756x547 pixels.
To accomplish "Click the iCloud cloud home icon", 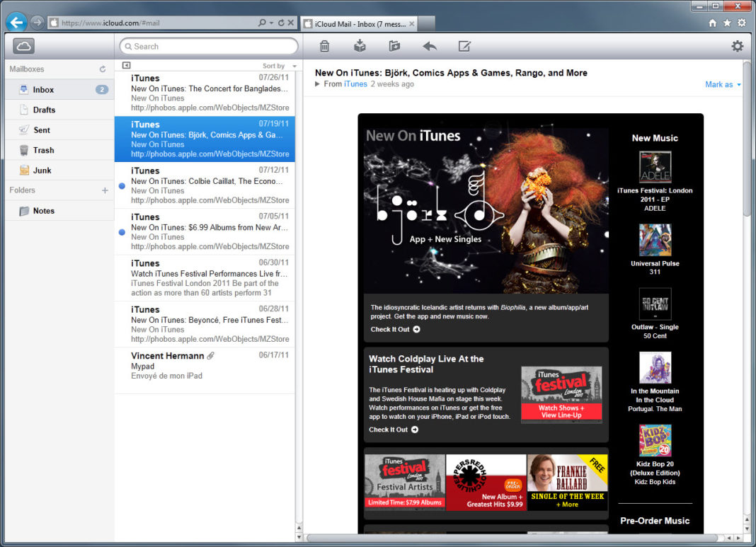I will coord(23,46).
